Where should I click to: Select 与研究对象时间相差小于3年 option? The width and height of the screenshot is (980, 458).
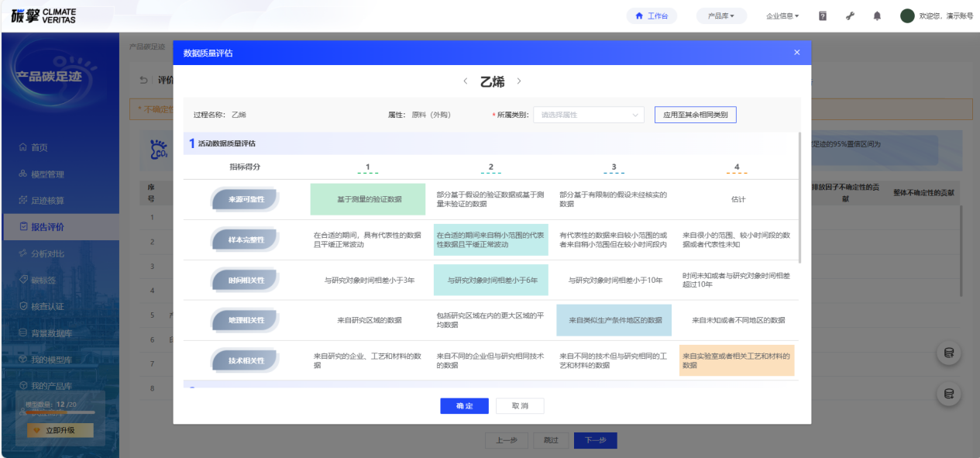(368, 280)
